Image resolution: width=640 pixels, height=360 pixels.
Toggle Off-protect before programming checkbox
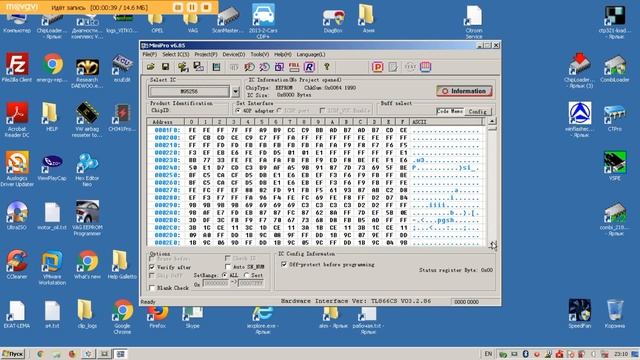[284, 264]
